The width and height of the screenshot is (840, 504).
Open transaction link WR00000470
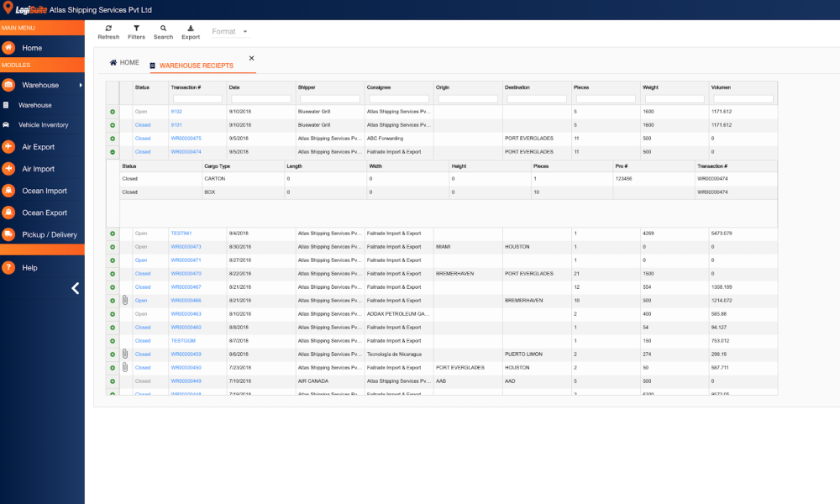coord(186,274)
